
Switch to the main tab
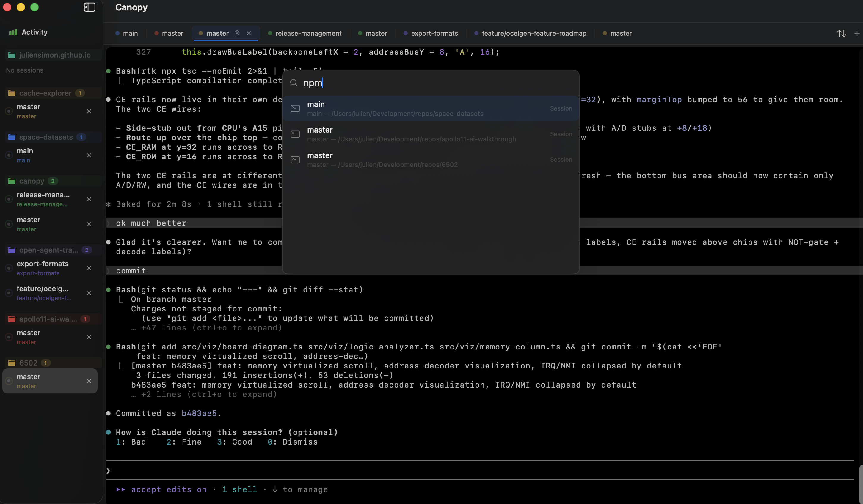(x=127, y=33)
